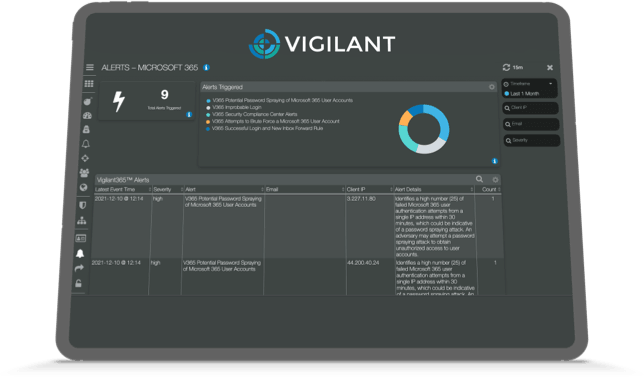Click the orange donut chart segment
This screenshot has height=377, width=644.
[405, 118]
